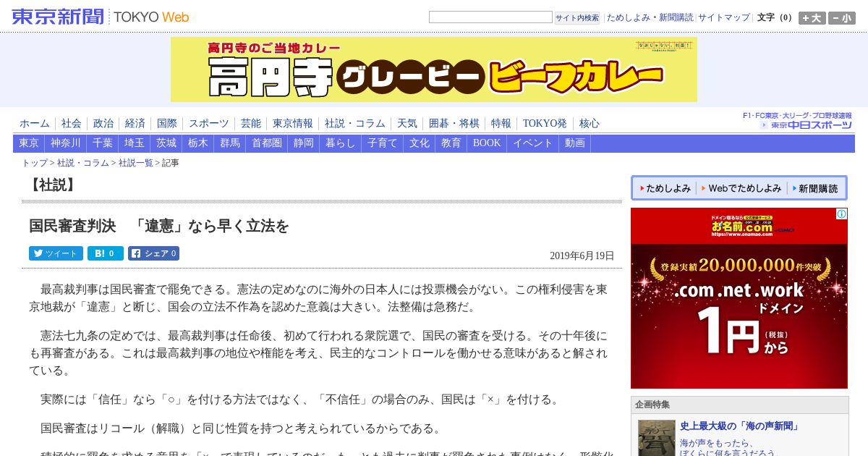This screenshot has width=868, height=456.
Task: Select the 子育て tab
Action: [383, 143]
